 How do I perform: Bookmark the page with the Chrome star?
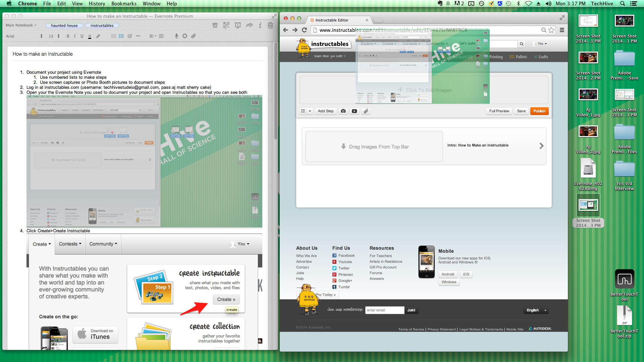point(551,30)
